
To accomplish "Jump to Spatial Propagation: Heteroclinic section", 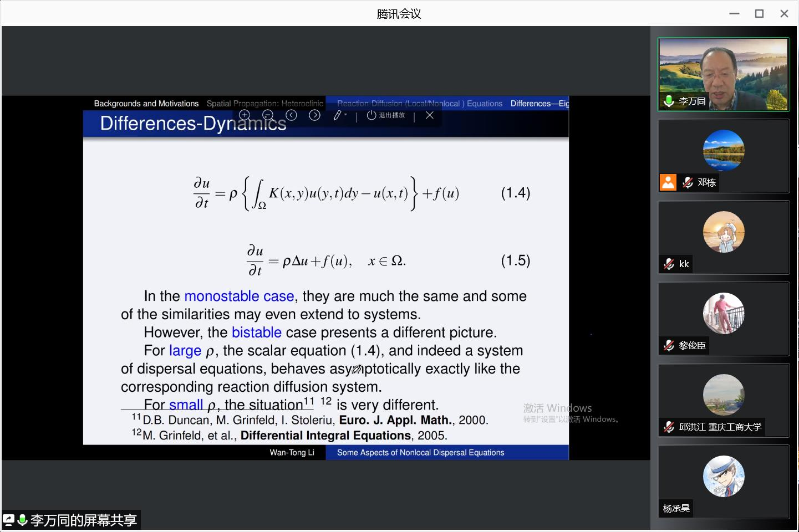I will tap(264, 104).
